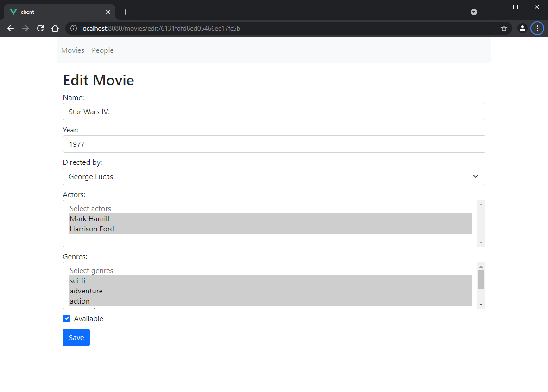View site information icon in address bar
548x392 pixels.
[73, 28]
